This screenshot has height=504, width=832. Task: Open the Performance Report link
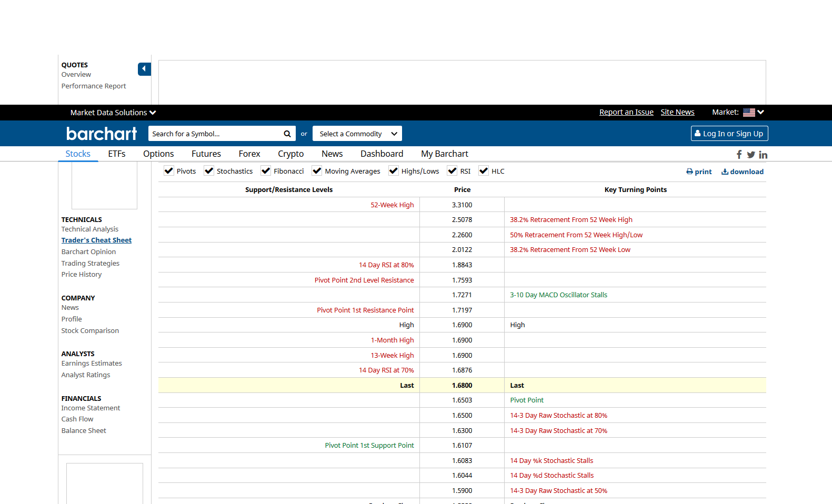94,86
